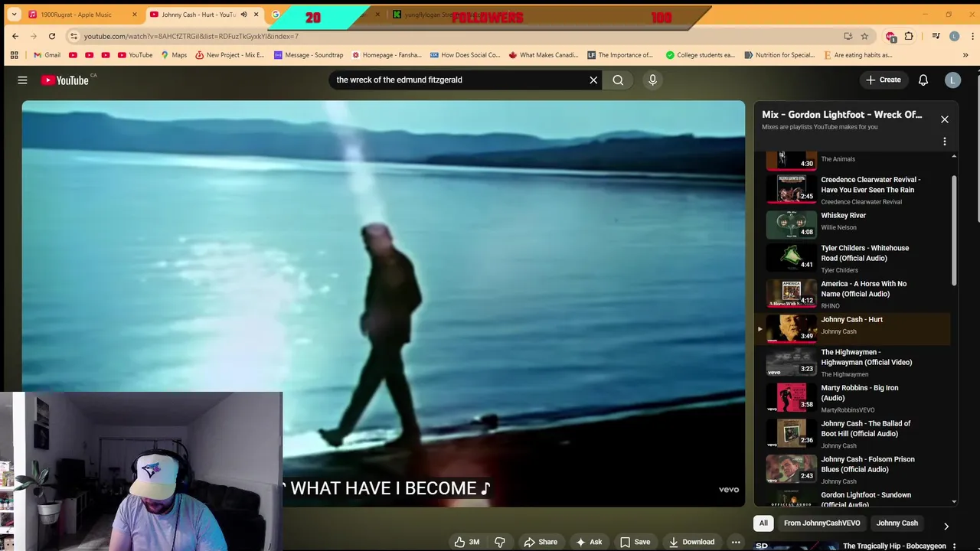Image resolution: width=980 pixels, height=551 pixels.
Task: Start voice search with the microphone
Action: pos(652,80)
